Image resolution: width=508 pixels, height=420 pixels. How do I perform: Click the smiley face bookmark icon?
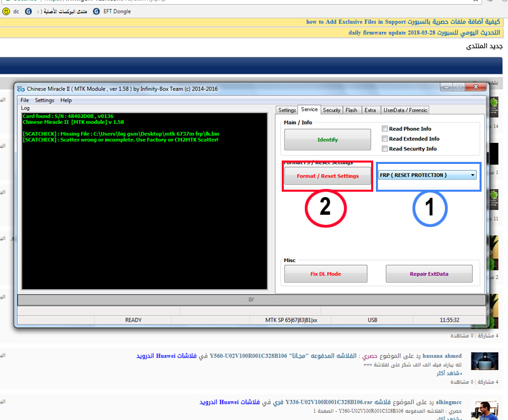(6, 12)
